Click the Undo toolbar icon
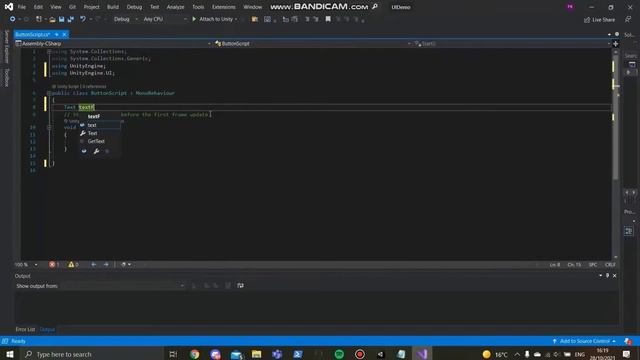 pos(83,19)
